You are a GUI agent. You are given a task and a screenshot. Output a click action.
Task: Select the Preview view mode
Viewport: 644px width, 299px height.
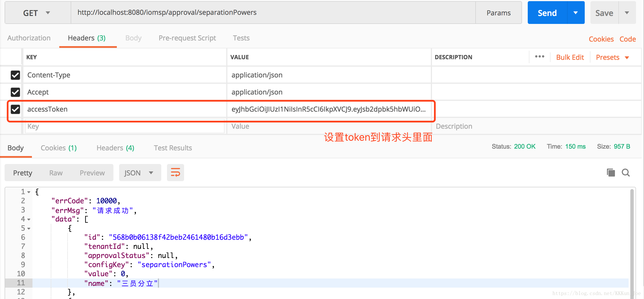[92, 173]
